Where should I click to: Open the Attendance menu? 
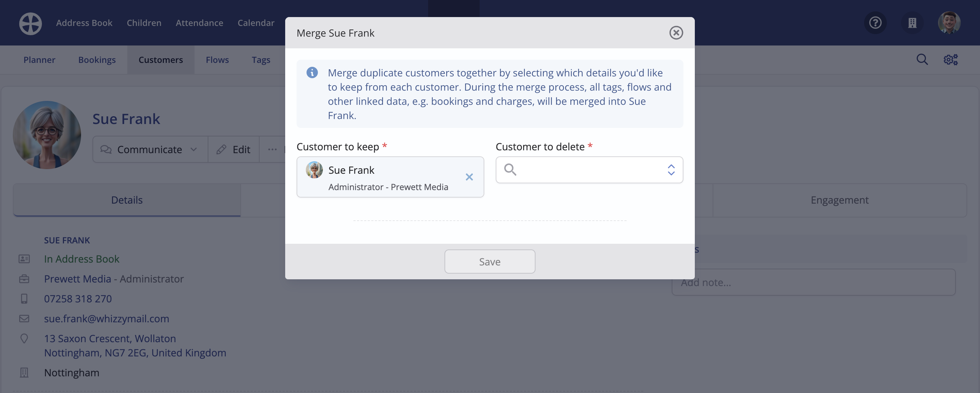click(x=199, y=23)
